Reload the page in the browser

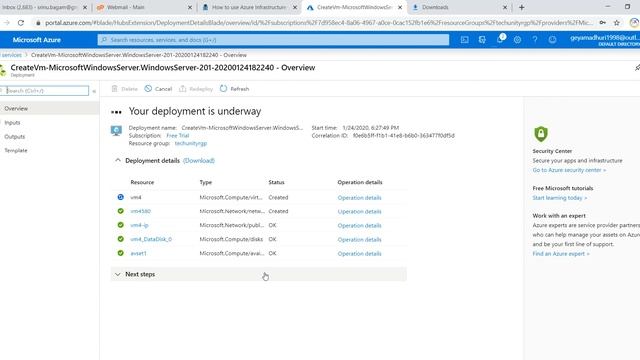(21, 23)
